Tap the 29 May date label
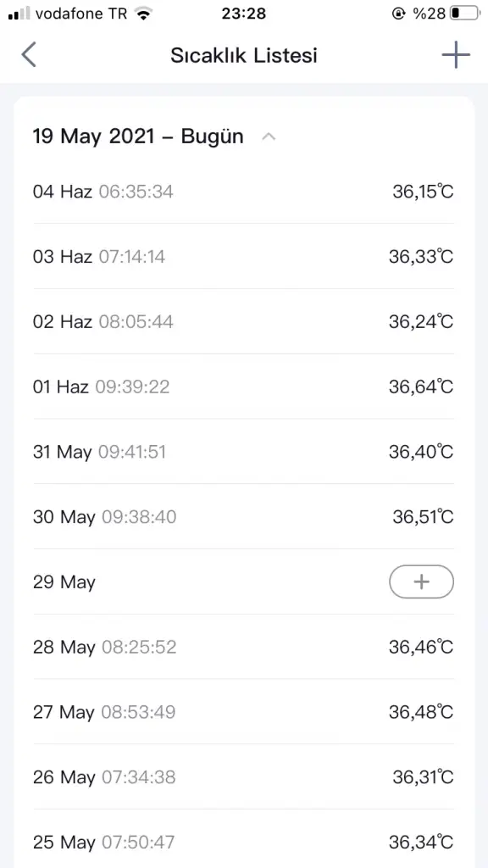Screen dimensions: 488x868 (64, 582)
